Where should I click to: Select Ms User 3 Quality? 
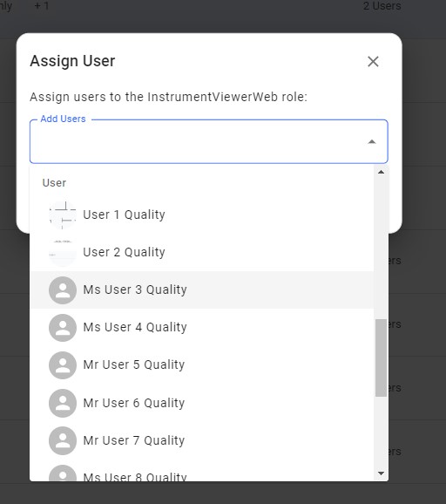(201, 289)
